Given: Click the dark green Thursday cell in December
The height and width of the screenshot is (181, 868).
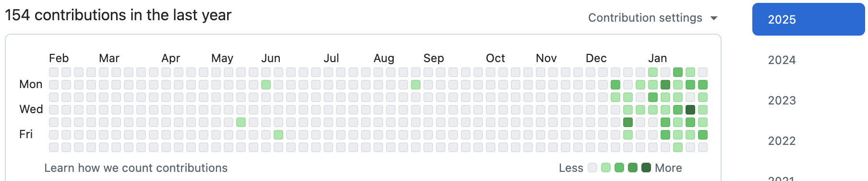Looking at the screenshot, I should (628, 122).
